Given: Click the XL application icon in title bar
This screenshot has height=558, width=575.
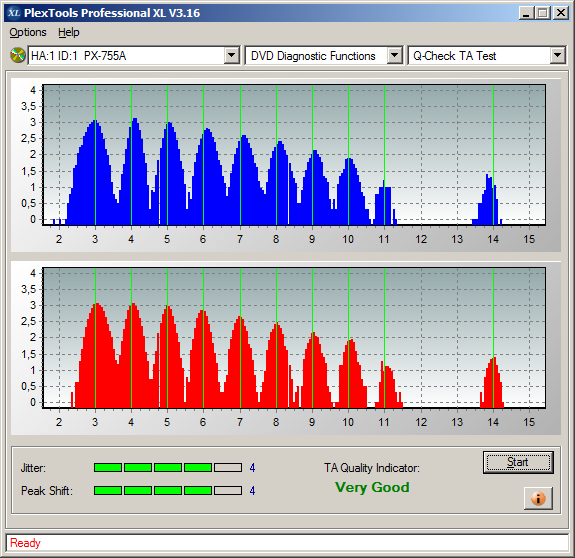Looking at the screenshot, I should click(x=14, y=13).
